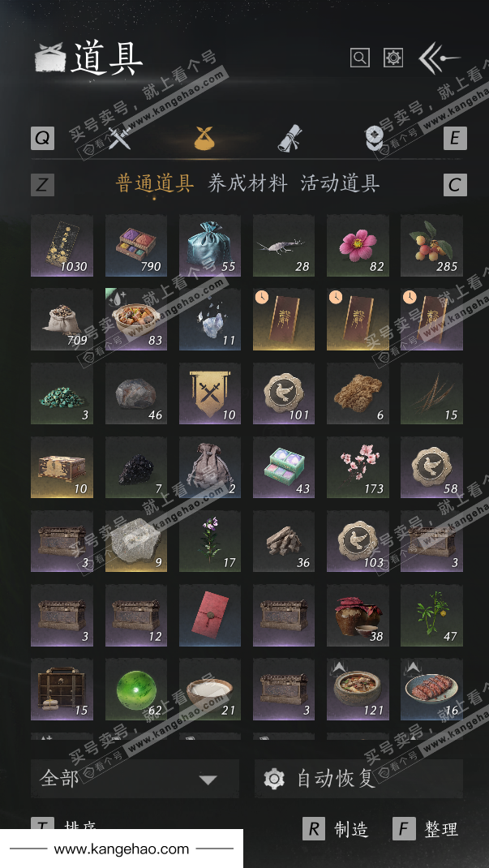Open the coins currency category icon
489x868 pixels.
pos(375,139)
